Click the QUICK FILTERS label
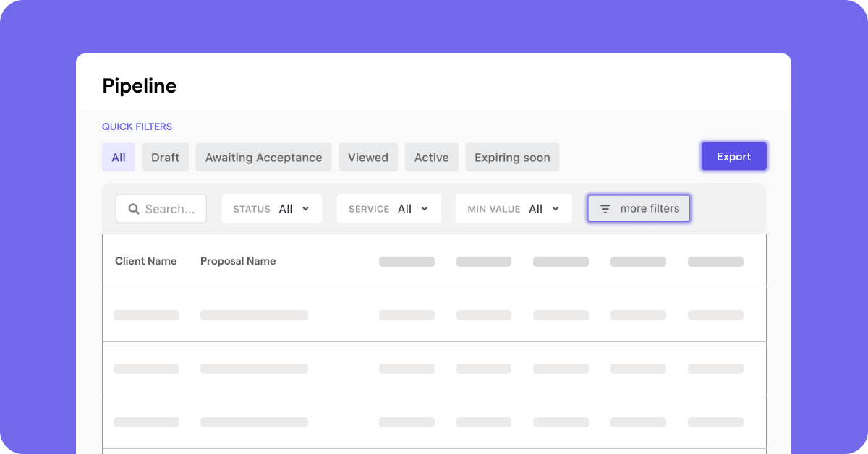 click(x=137, y=127)
